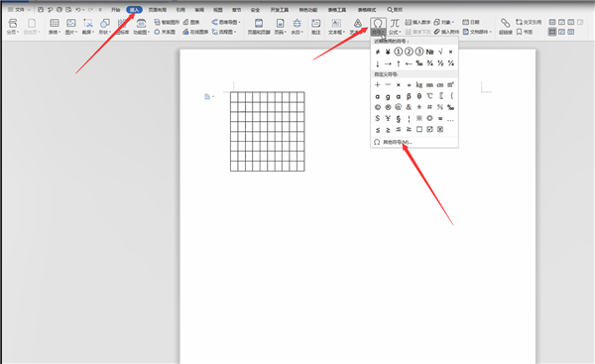Insert the checked box symbol

[x=429, y=129]
